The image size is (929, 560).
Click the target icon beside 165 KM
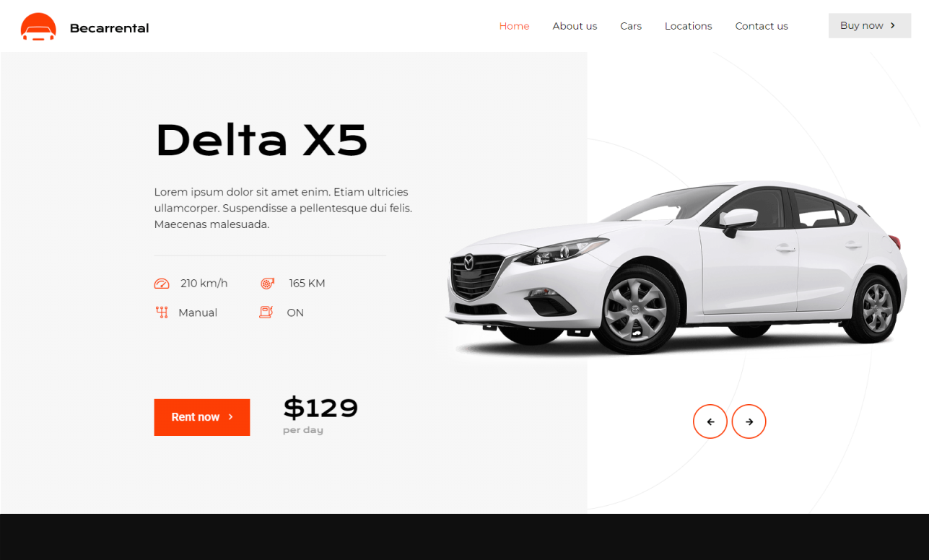pyautogui.click(x=268, y=284)
